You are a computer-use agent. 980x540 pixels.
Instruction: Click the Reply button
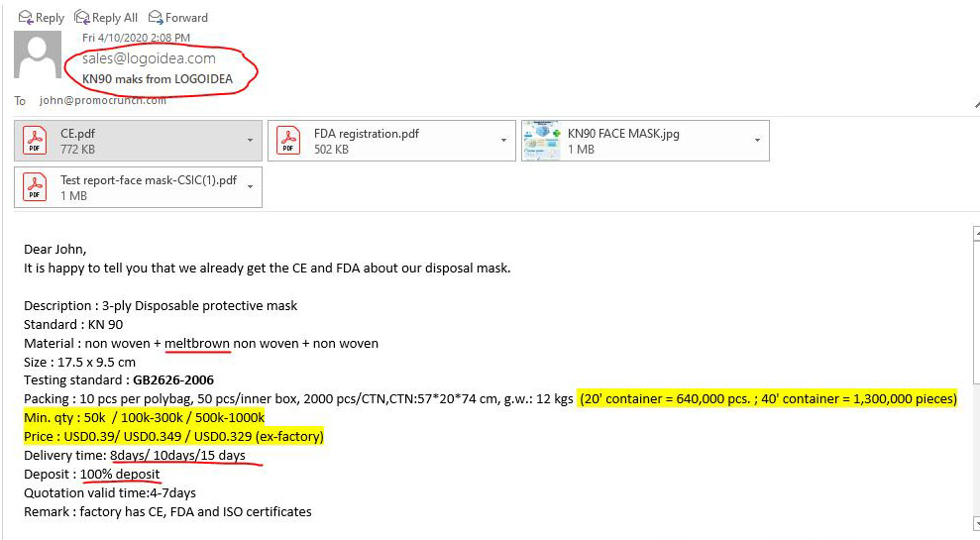42,18
